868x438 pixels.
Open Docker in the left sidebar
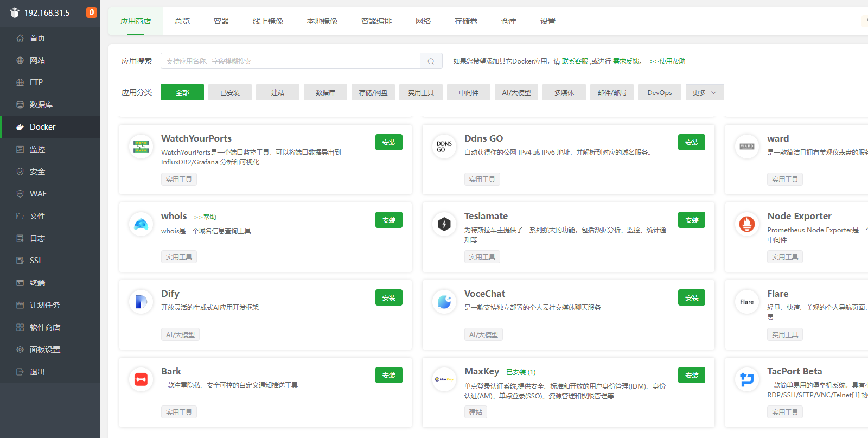pos(43,127)
